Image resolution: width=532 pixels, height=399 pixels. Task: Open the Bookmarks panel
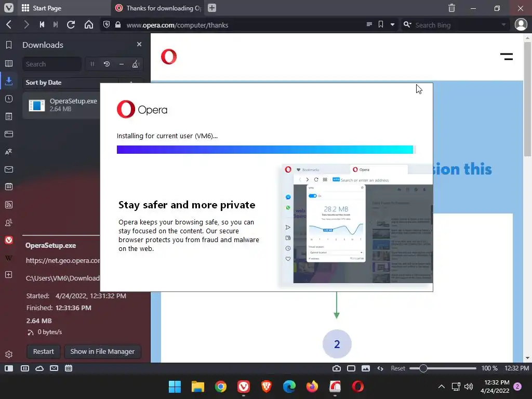click(x=9, y=45)
